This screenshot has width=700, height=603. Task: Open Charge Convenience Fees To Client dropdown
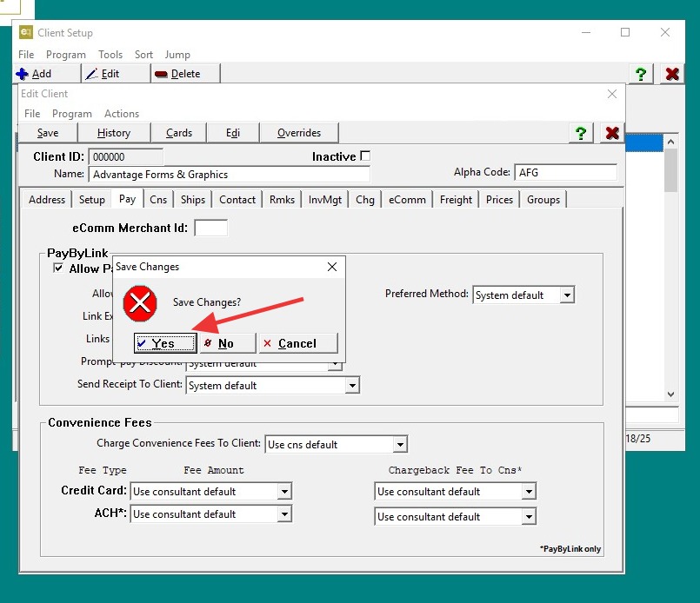tap(337, 445)
